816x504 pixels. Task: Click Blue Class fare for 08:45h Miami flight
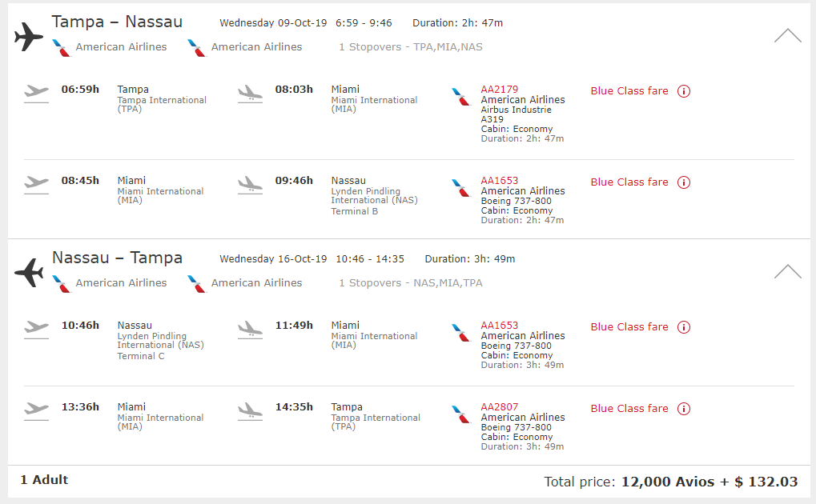(629, 182)
